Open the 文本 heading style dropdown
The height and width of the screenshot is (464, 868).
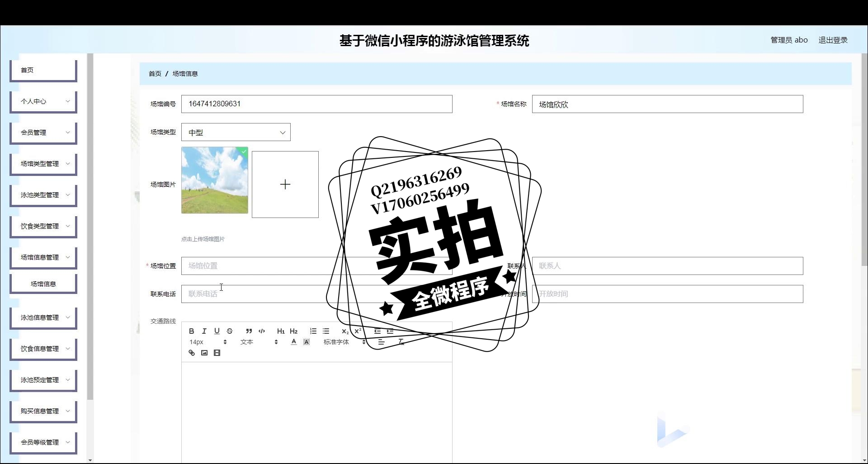click(259, 342)
